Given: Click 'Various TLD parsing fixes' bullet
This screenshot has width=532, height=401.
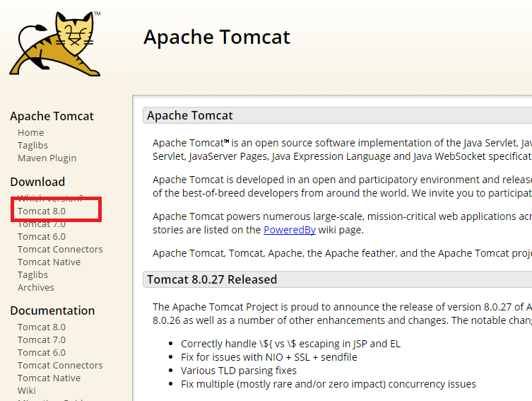Looking at the screenshot, I should 239,371.
